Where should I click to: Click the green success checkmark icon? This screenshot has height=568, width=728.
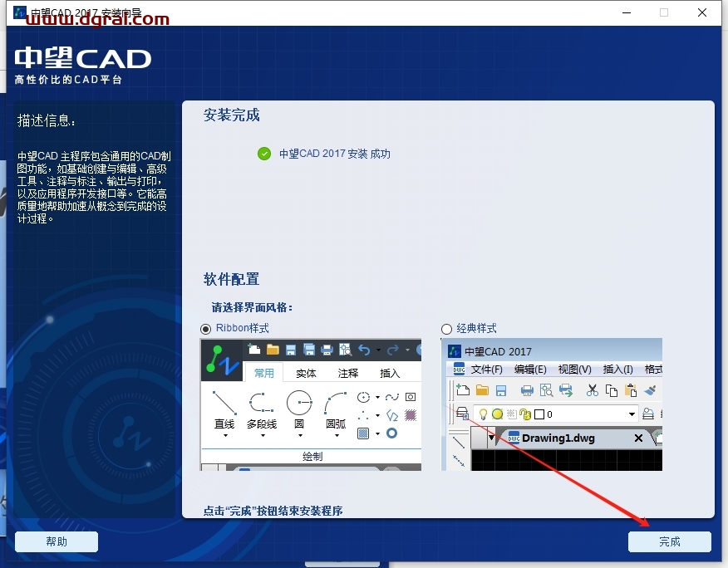point(264,154)
